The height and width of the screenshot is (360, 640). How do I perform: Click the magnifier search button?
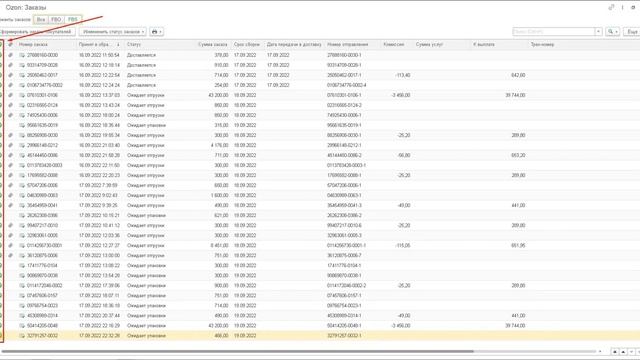point(612,31)
